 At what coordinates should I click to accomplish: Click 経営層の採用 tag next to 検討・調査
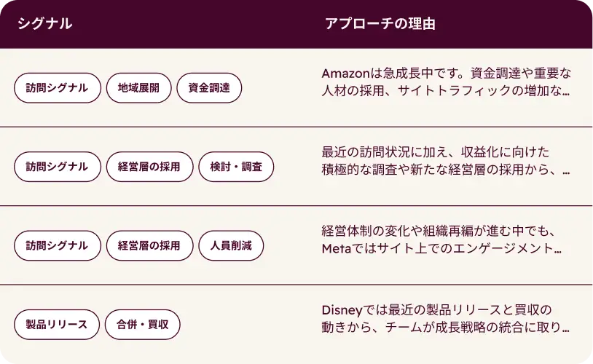[149, 167]
